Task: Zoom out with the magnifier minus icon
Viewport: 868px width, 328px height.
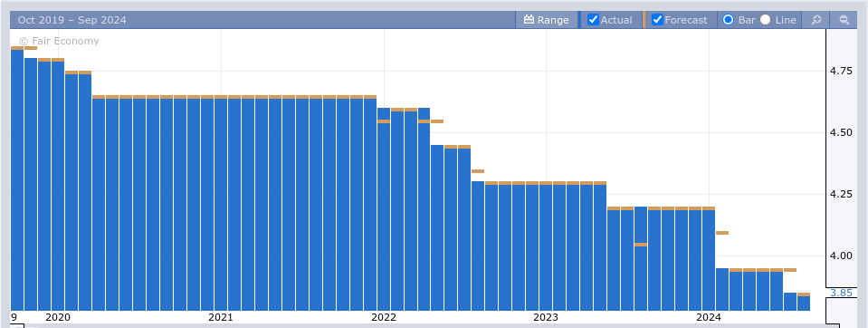Action: (x=844, y=20)
